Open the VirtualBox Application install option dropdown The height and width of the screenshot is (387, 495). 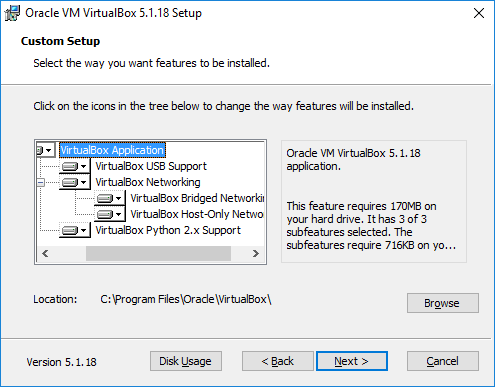(48, 150)
